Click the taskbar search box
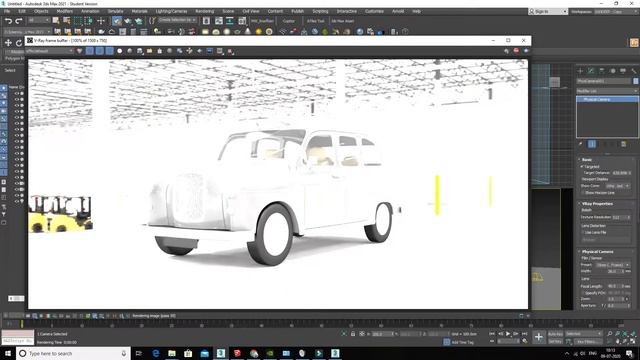This screenshot has height=360, width=640. (73, 353)
